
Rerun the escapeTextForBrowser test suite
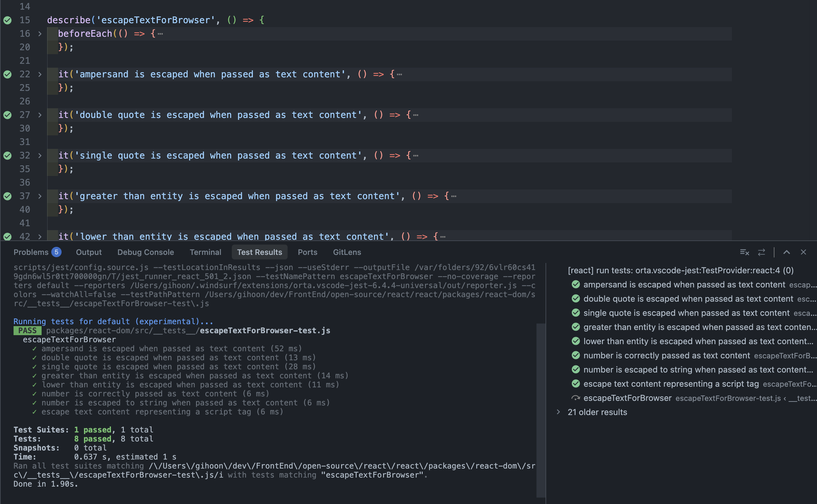(576, 398)
